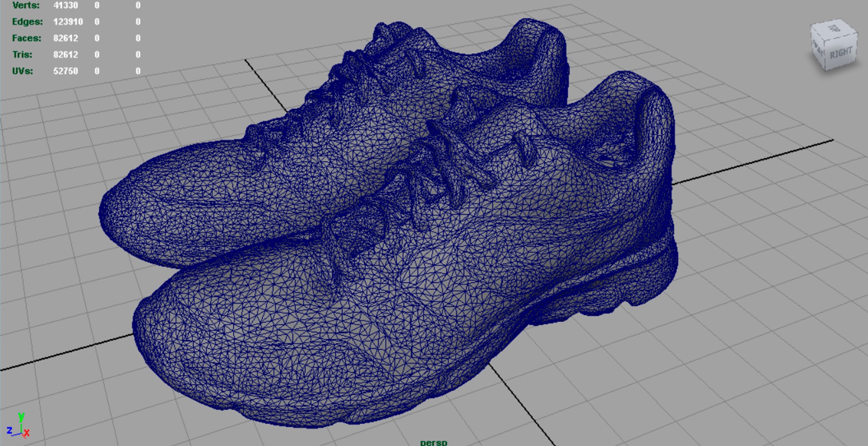The width and height of the screenshot is (868, 446).
Task: Click the 'Edges:' heads-up label
Action: [x=27, y=22]
